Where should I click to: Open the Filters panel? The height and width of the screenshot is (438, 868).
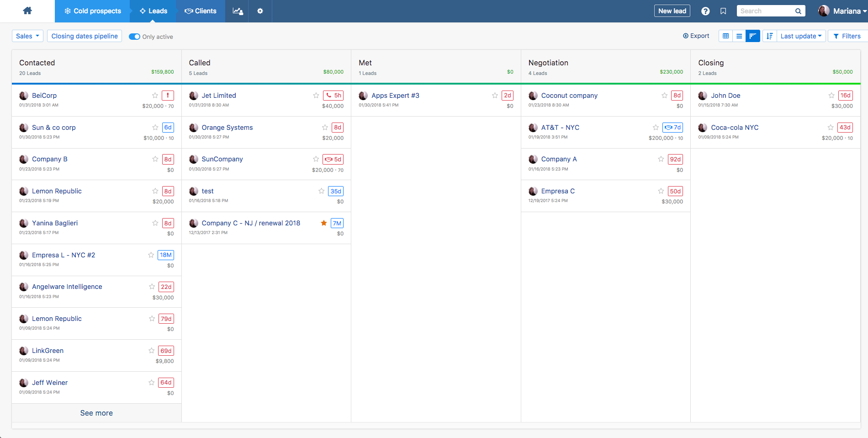(x=847, y=36)
